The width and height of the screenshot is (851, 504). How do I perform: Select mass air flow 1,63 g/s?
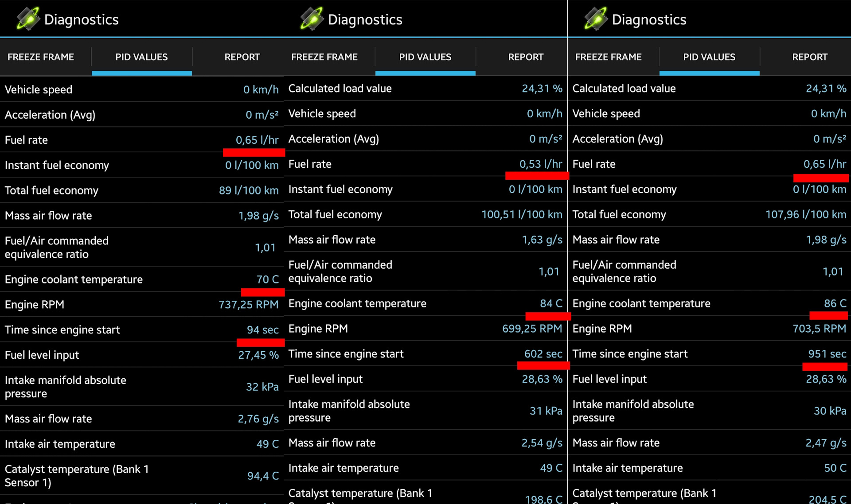[x=543, y=240]
